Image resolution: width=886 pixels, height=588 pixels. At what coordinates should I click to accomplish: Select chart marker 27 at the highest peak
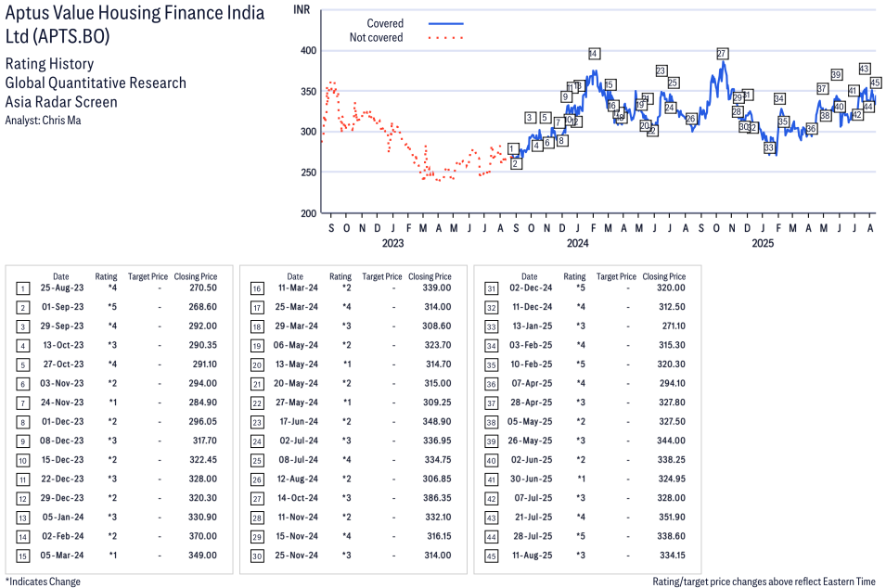tap(722, 54)
